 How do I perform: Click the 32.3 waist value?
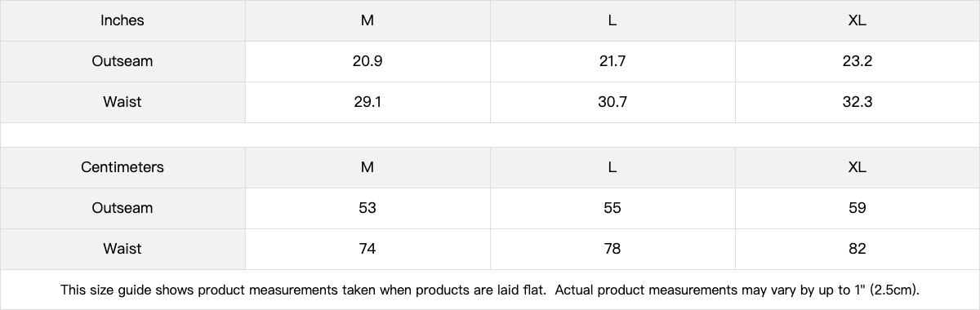pos(857,102)
